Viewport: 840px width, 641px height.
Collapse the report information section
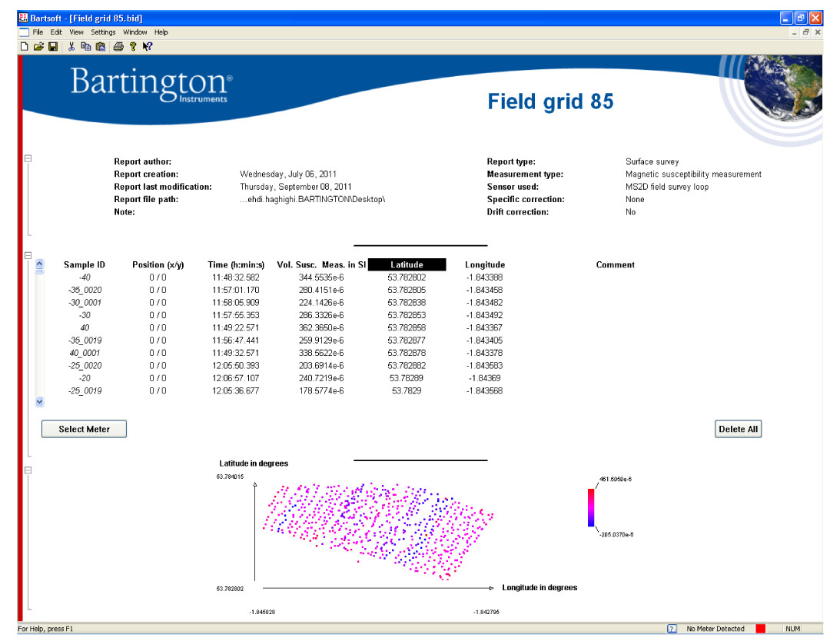tap(28, 158)
